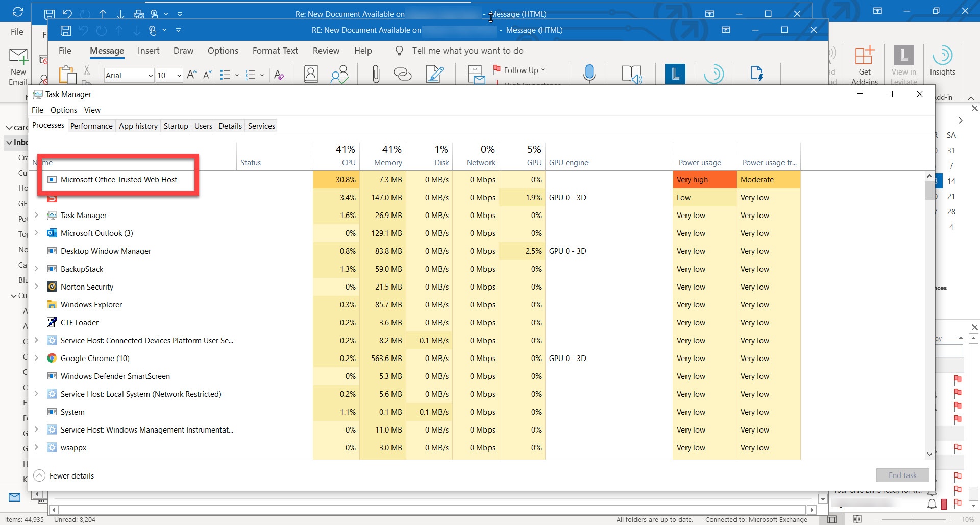
Task: Switch to the Performance tab
Action: pyautogui.click(x=91, y=126)
